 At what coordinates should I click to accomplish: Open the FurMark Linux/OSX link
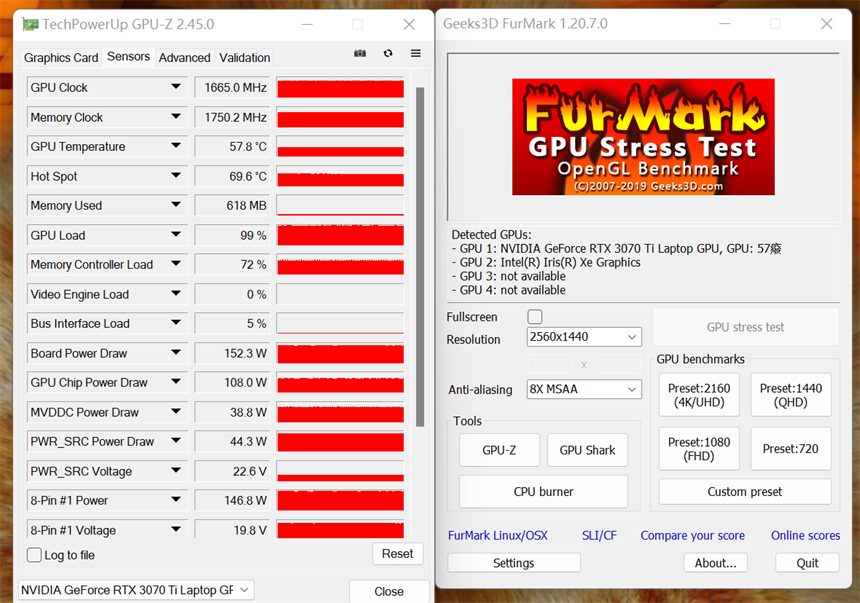[498, 536]
